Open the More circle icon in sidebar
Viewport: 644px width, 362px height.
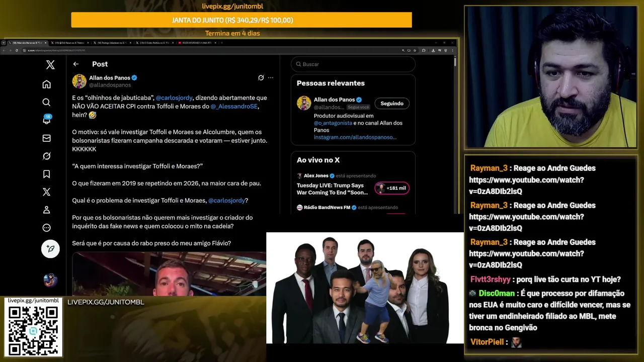[x=46, y=228]
